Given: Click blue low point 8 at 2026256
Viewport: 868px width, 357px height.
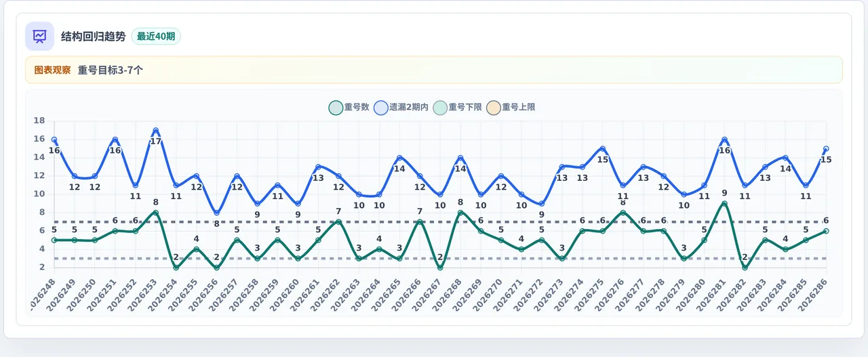Looking at the screenshot, I should tap(217, 213).
